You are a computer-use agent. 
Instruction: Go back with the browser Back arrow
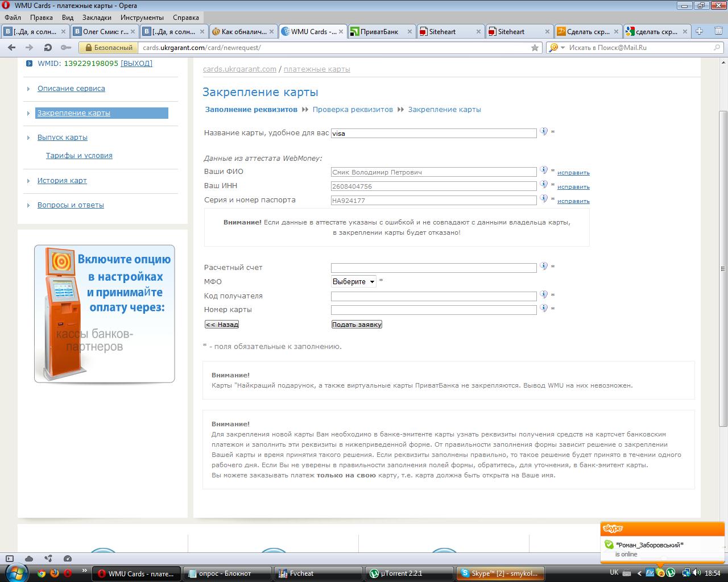click(x=12, y=48)
